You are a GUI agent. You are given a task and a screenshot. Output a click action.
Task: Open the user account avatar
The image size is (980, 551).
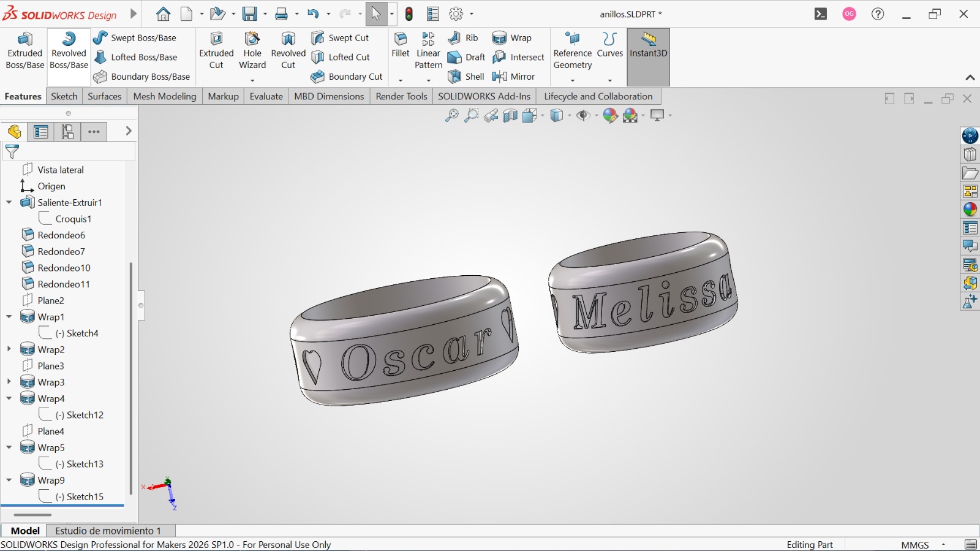coord(849,14)
